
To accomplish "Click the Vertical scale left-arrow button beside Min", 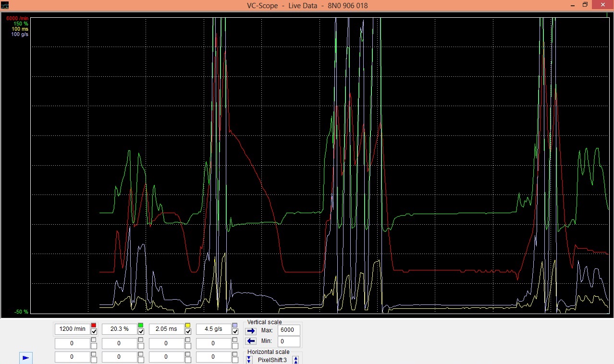I will click(x=251, y=341).
